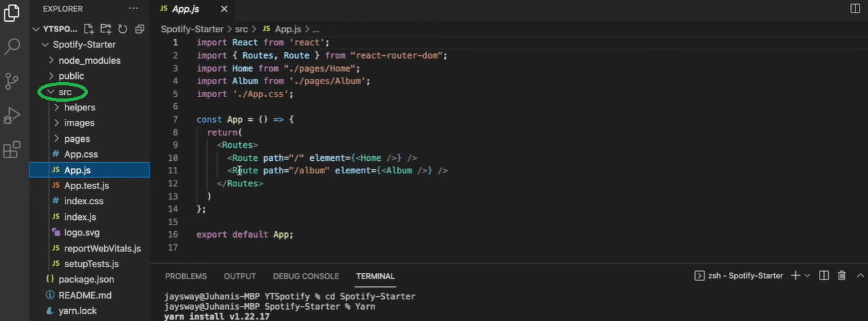Click src in the breadcrumb path
This screenshot has height=321, width=868.
point(241,30)
